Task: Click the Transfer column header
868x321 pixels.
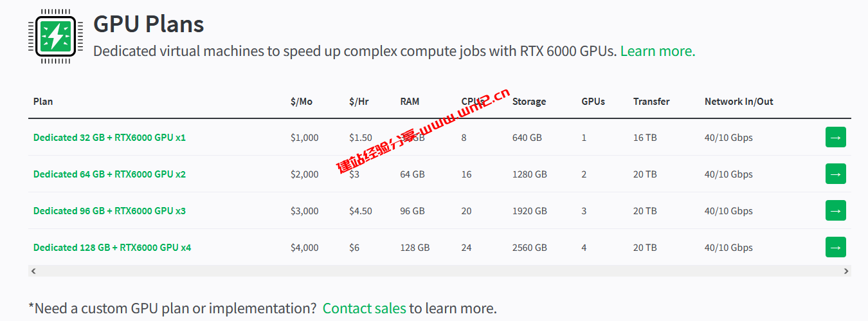Action: (x=651, y=102)
